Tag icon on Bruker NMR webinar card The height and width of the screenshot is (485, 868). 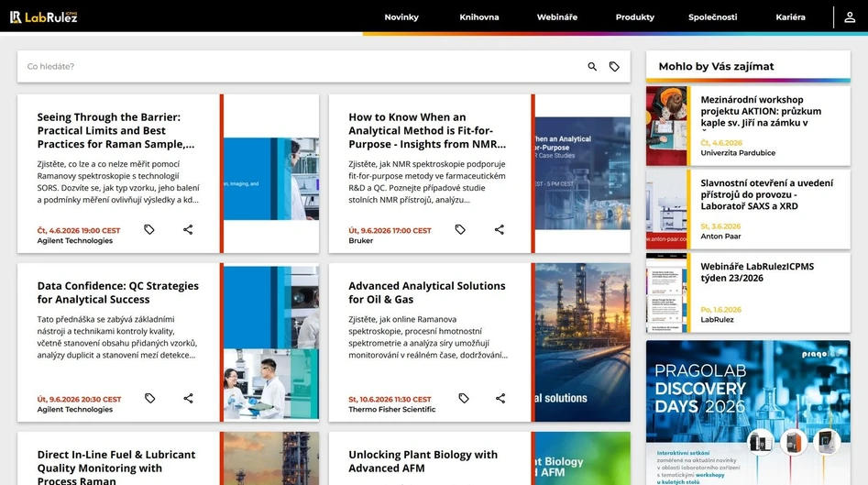click(460, 229)
